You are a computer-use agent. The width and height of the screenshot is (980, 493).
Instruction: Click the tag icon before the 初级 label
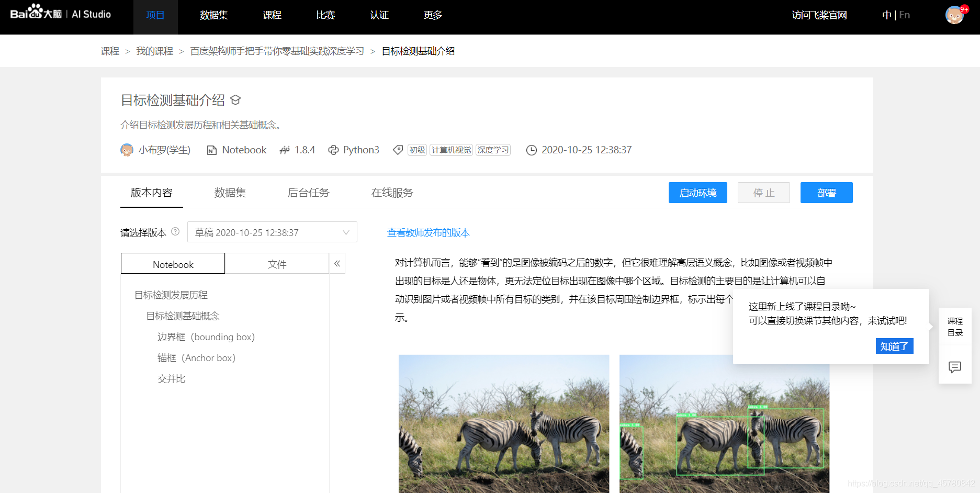tap(398, 150)
